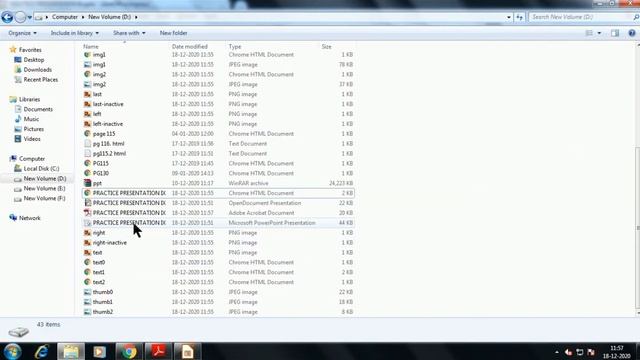Open the Include in library menu
This screenshot has width=640, height=360.
(x=74, y=33)
